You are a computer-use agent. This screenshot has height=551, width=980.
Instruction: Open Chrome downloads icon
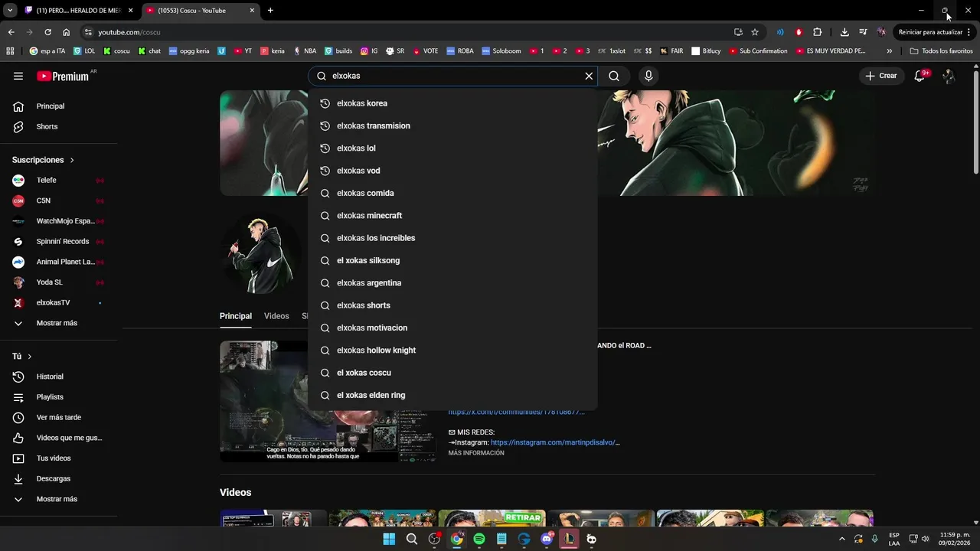pyautogui.click(x=844, y=32)
